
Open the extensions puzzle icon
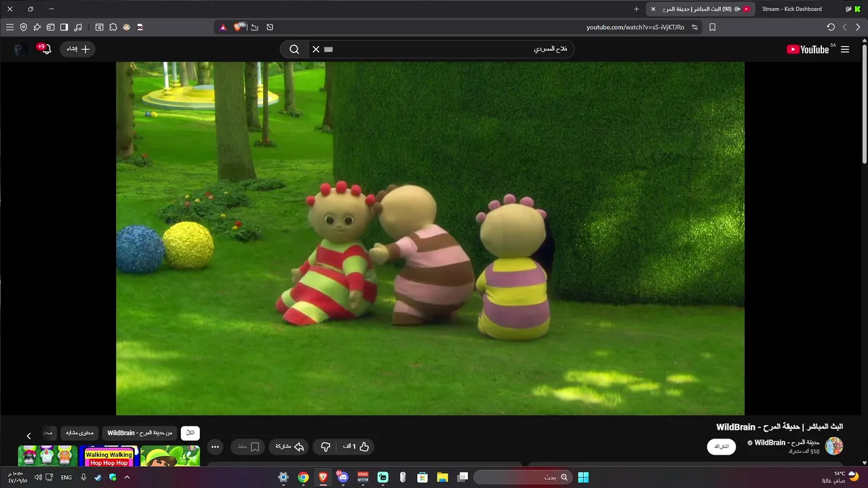[x=113, y=27]
